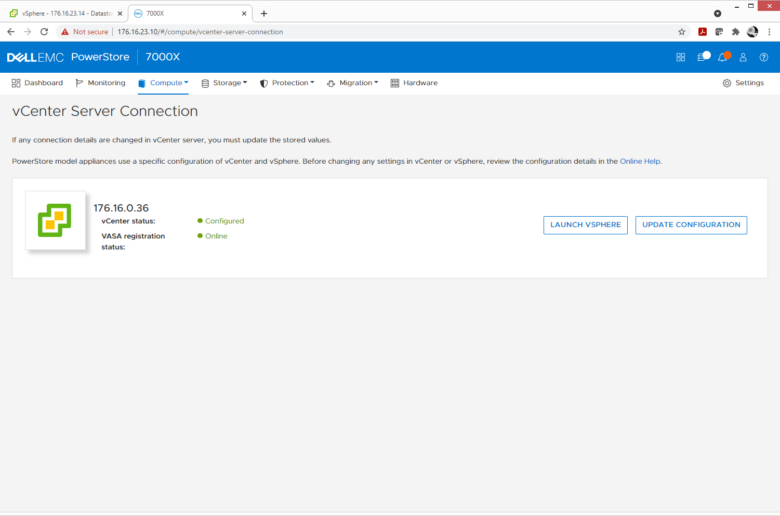The image size is (780, 516).
Task: Close the vSphere browser tab
Action: point(120,13)
